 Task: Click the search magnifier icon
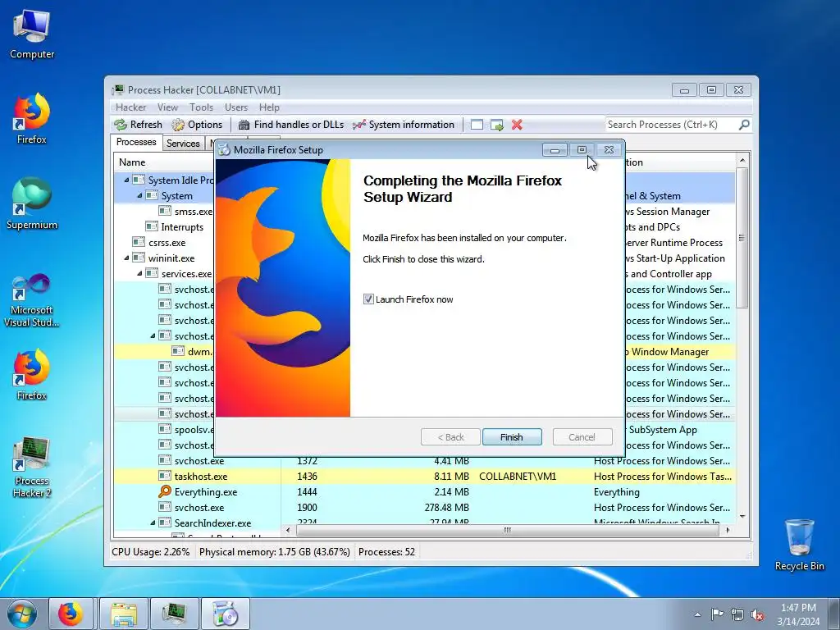[743, 125]
